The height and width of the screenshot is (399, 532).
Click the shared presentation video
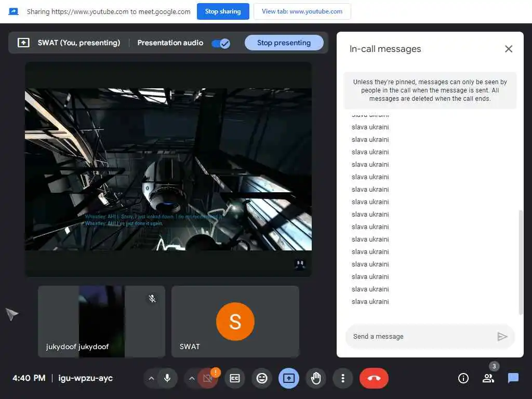pyautogui.click(x=168, y=169)
